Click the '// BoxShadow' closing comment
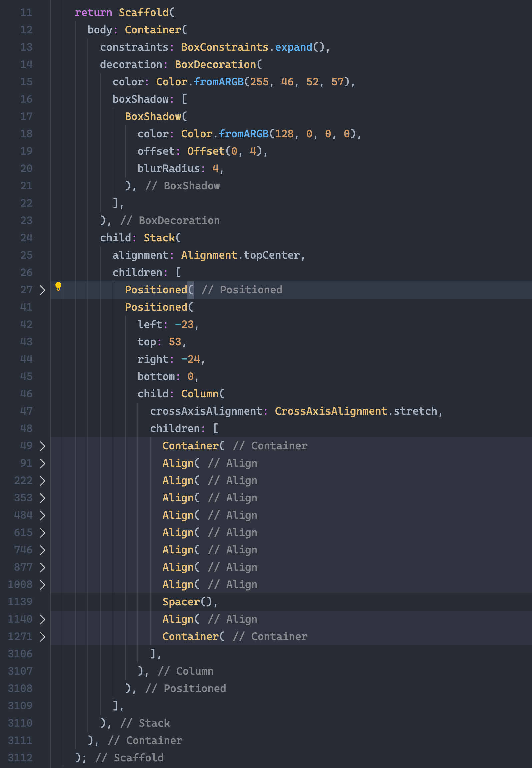532x768 pixels. pos(183,186)
